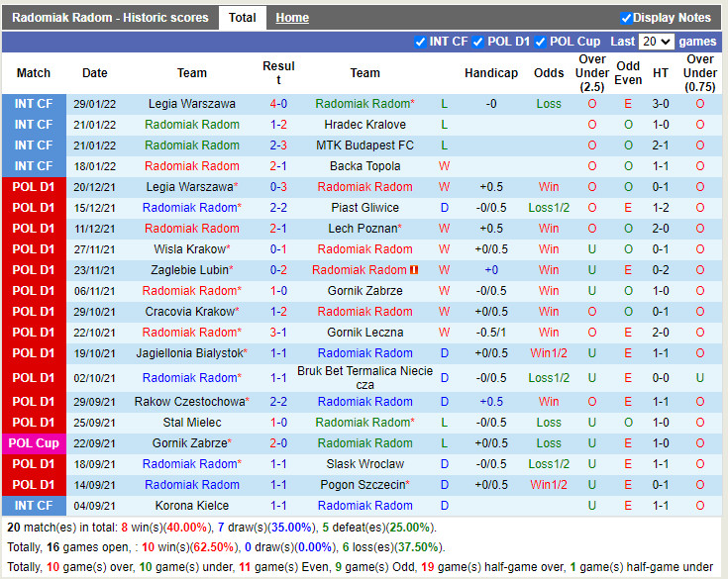Open the Piast Gliwice team link

click(x=364, y=208)
